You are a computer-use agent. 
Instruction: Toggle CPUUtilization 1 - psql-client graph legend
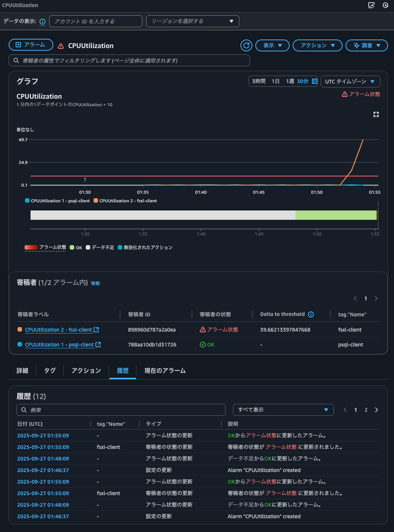pyautogui.click(x=57, y=201)
